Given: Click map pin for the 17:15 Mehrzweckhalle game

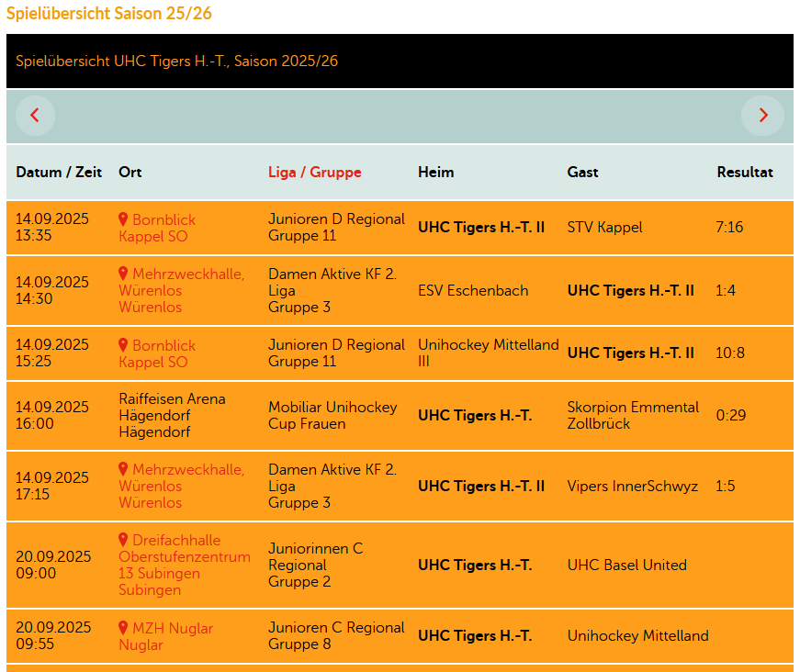Looking at the screenshot, I should [x=123, y=470].
